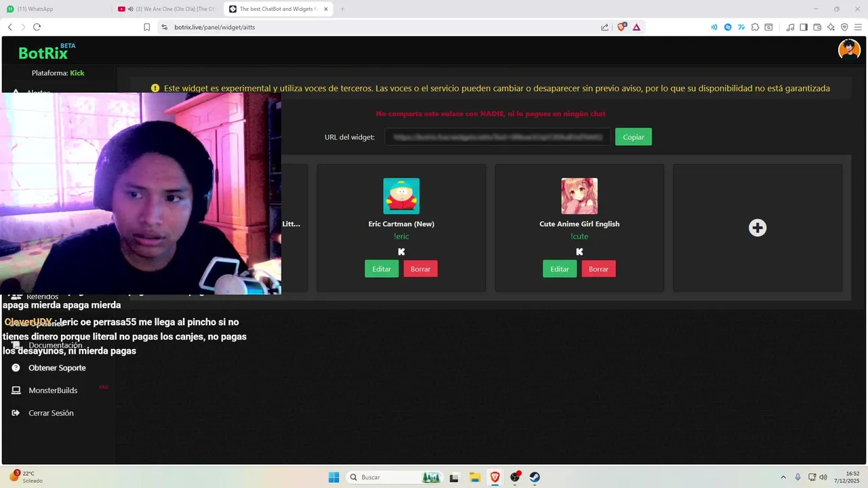Click the Copiar button next to the widget URL
The height and width of the screenshot is (488, 868).
633,137
